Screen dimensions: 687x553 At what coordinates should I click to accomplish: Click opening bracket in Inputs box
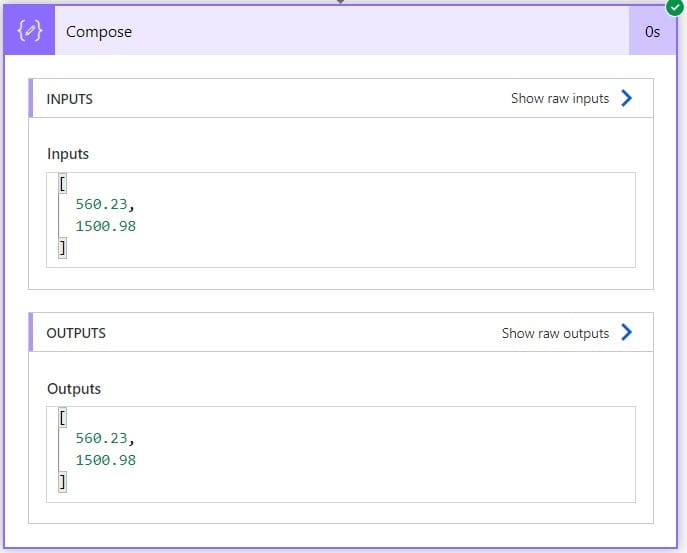[x=63, y=183]
